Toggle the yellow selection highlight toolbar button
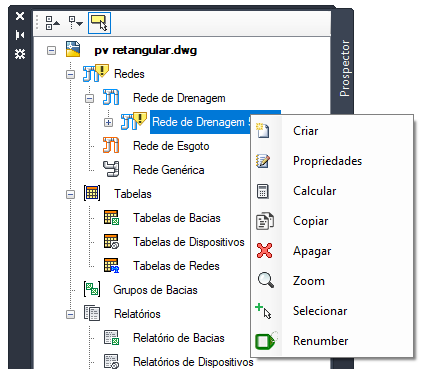The width and height of the screenshot is (424, 369). click(x=99, y=23)
